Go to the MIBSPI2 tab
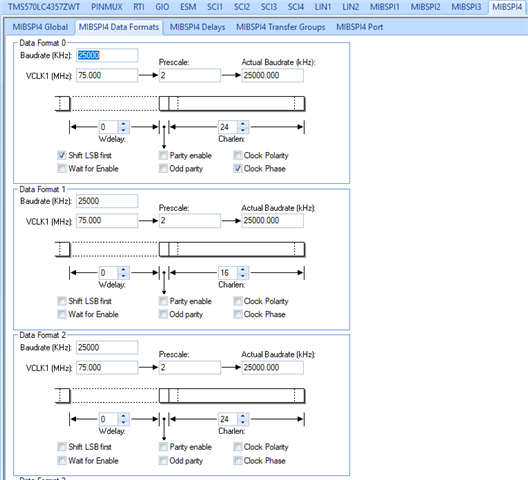This screenshot has height=480, width=528. point(425,7)
